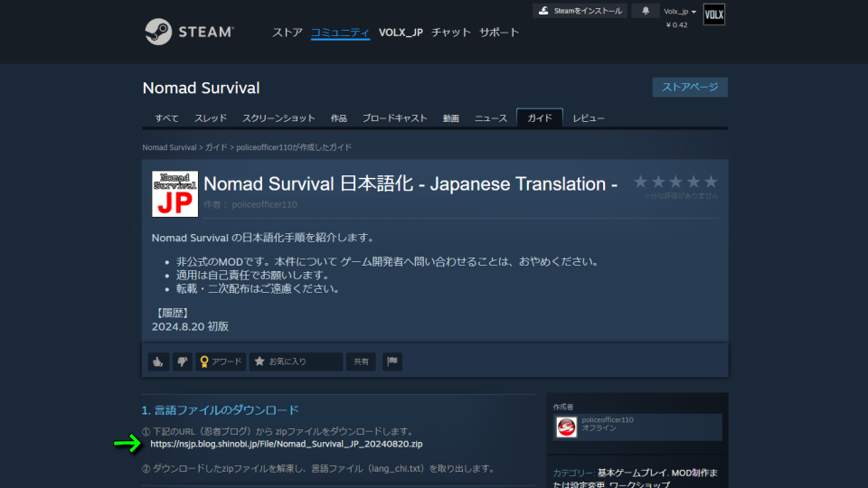This screenshot has height=488, width=868.
Task: Open the チャット menu
Action: pyautogui.click(x=450, y=33)
